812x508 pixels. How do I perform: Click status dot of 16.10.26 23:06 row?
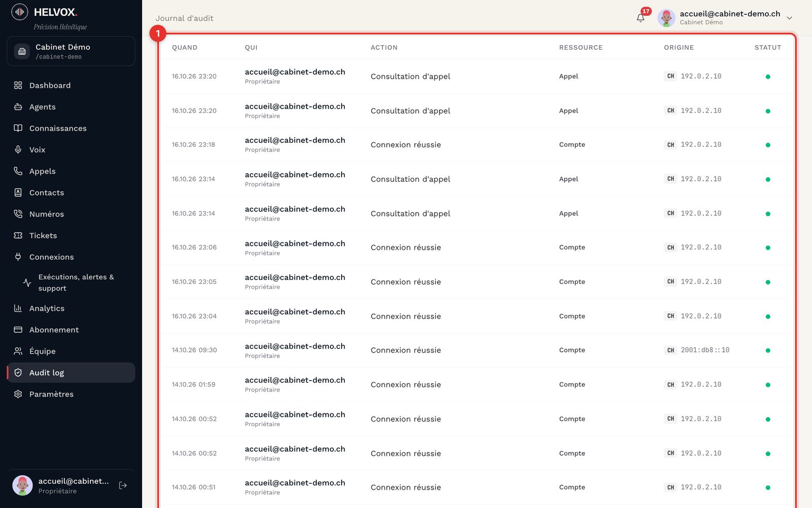pos(768,248)
